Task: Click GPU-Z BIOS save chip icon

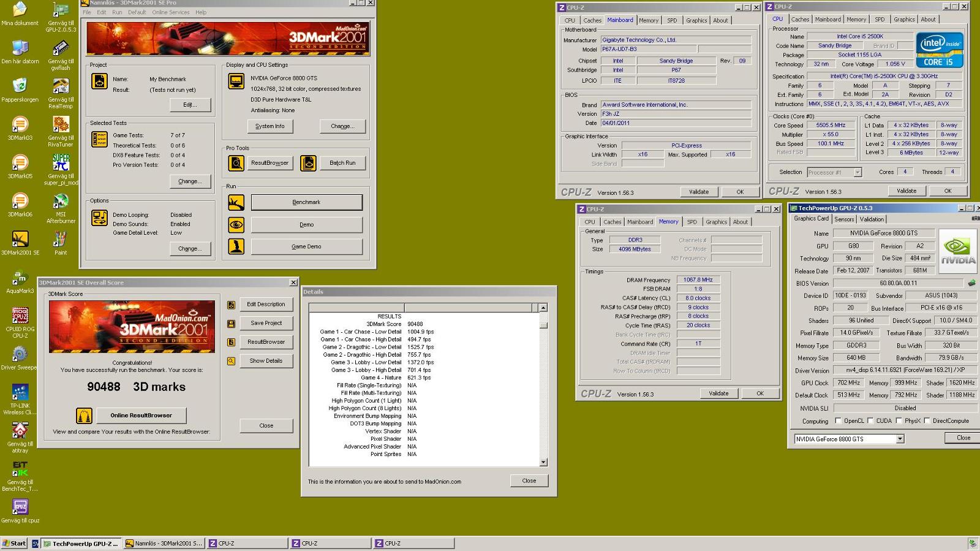Action: click(971, 283)
